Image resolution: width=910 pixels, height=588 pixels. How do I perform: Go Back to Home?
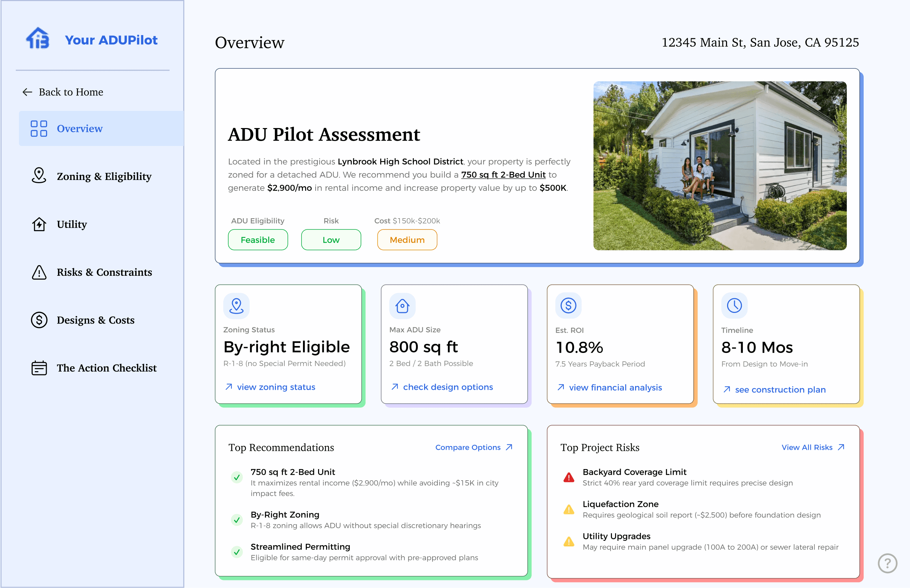(x=71, y=92)
